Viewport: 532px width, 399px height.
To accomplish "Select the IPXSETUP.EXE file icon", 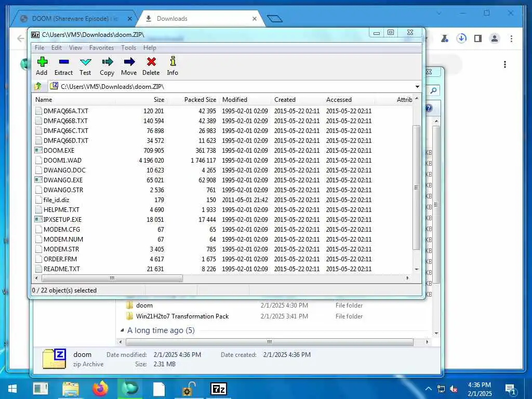I will (38, 219).
